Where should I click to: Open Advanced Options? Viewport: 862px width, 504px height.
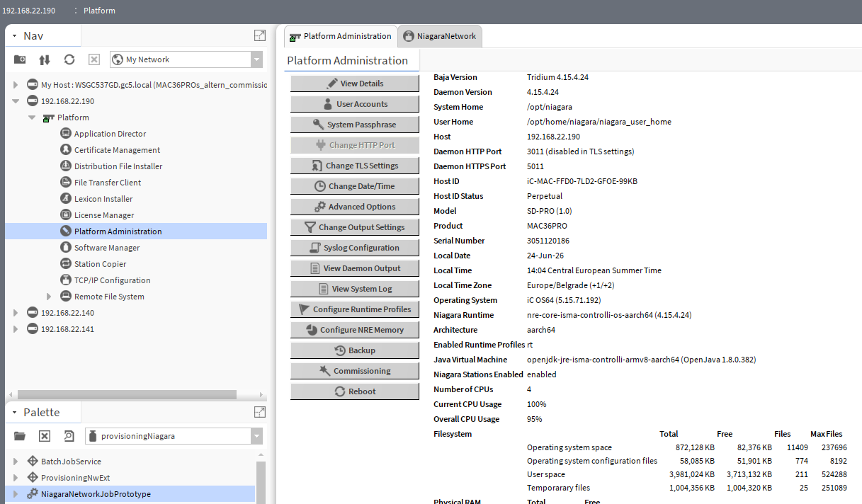pyautogui.click(x=355, y=207)
